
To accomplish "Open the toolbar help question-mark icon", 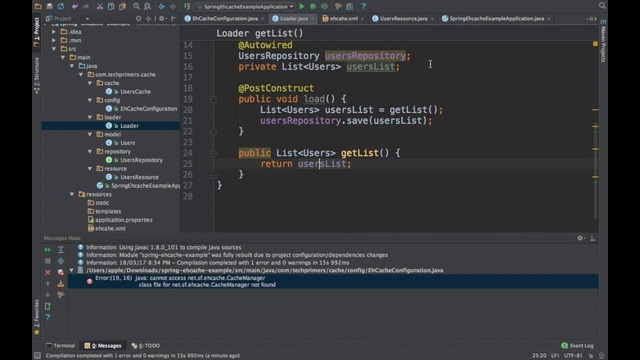I will tap(363, 6).
